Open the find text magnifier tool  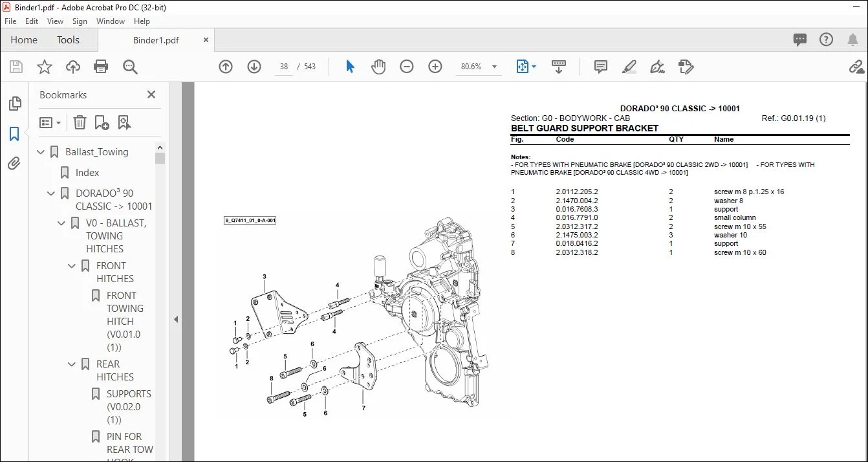[x=130, y=67]
